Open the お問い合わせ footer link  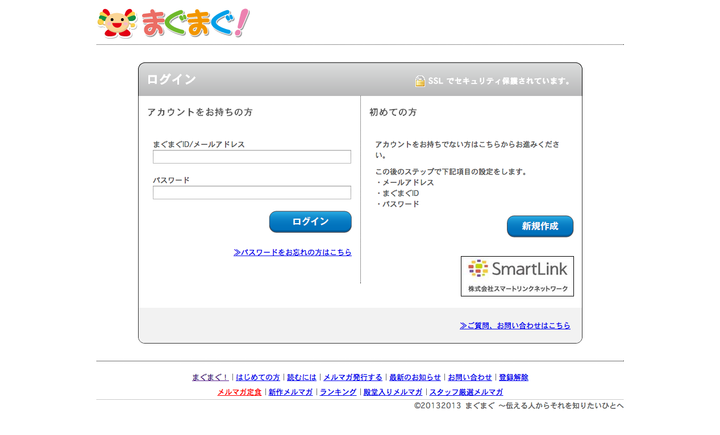(470, 377)
